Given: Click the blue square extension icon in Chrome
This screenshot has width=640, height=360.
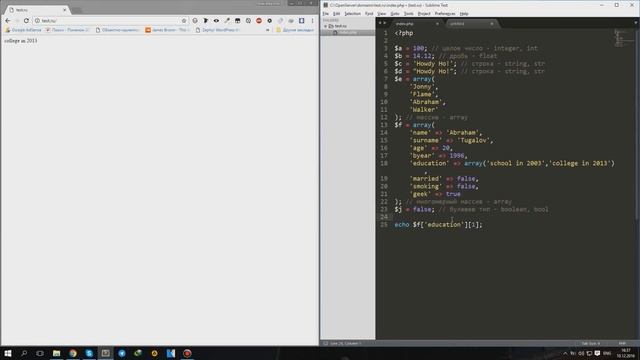Looking at the screenshot, I should point(301,20).
